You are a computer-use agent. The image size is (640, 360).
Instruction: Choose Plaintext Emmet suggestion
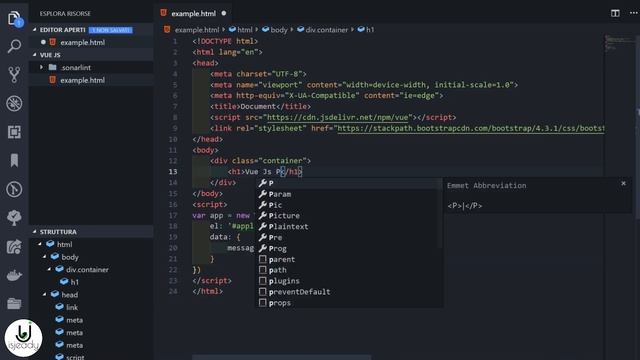pyautogui.click(x=349, y=227)
